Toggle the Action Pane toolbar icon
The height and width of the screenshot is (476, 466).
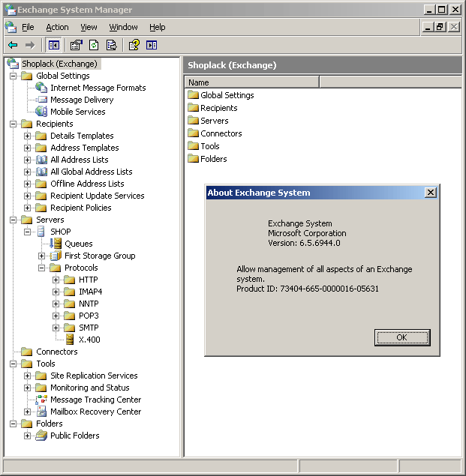point(152,45)
